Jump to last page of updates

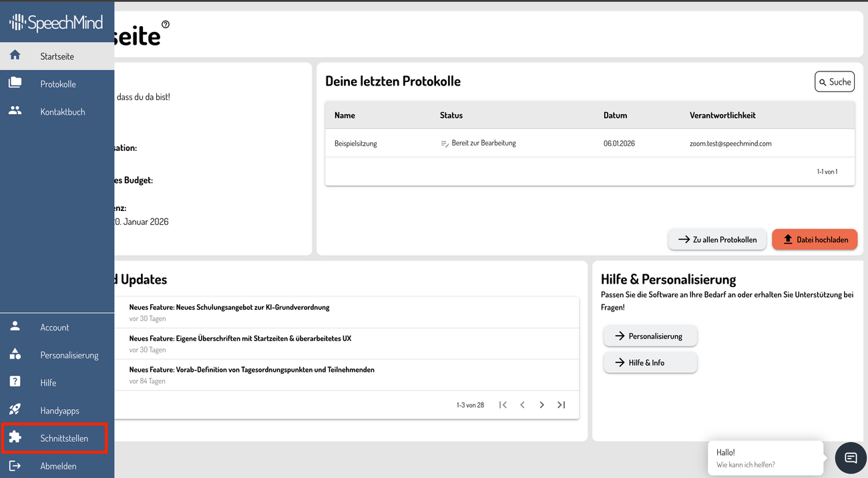(562, 405)
